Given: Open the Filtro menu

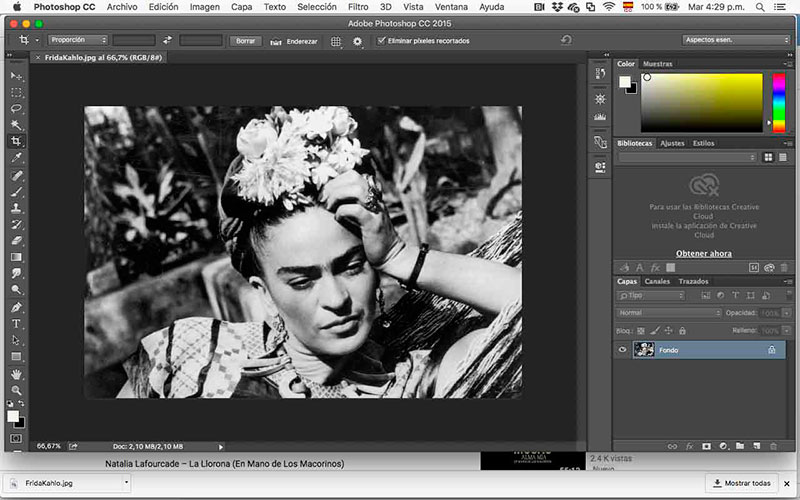Looking at the screenshot, I should pos(358,7).
